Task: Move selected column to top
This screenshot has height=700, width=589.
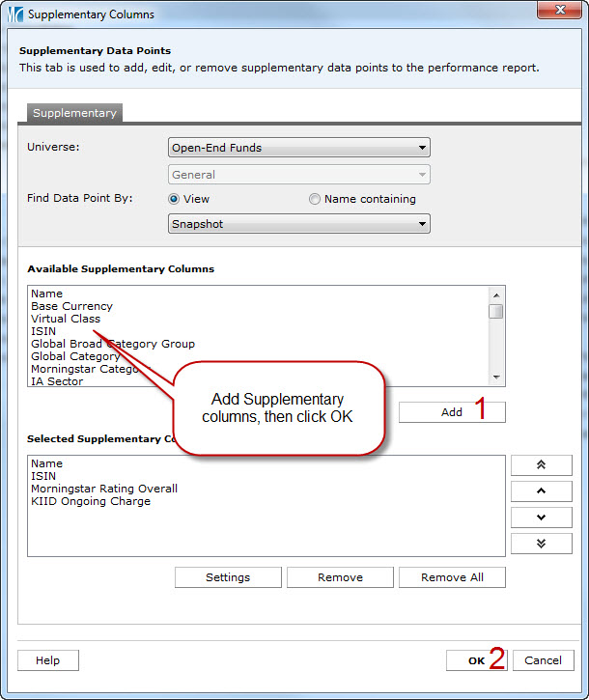Action: point(541,464)
